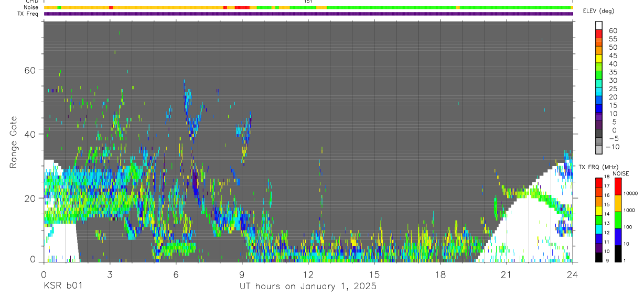Click the "-10" label on the ELEV scale
Image resolution: width=644 pixels, height=297 pixels.
612,147
